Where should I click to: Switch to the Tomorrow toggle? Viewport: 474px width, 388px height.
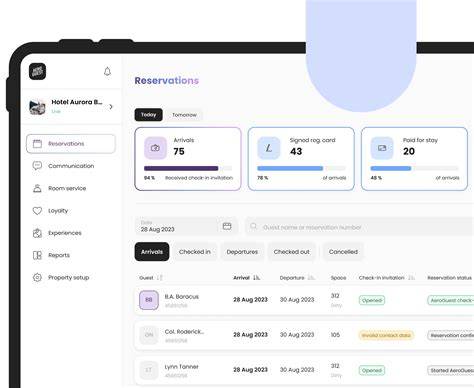coord(184,115)
